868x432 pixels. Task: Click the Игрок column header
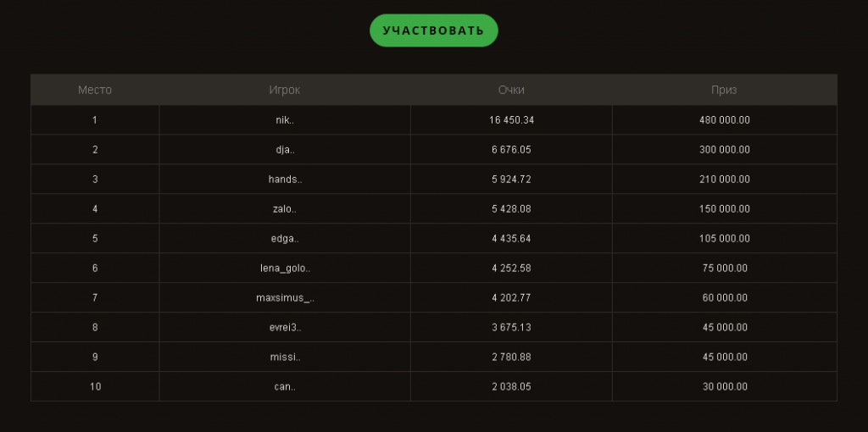(x=285, y=90)
